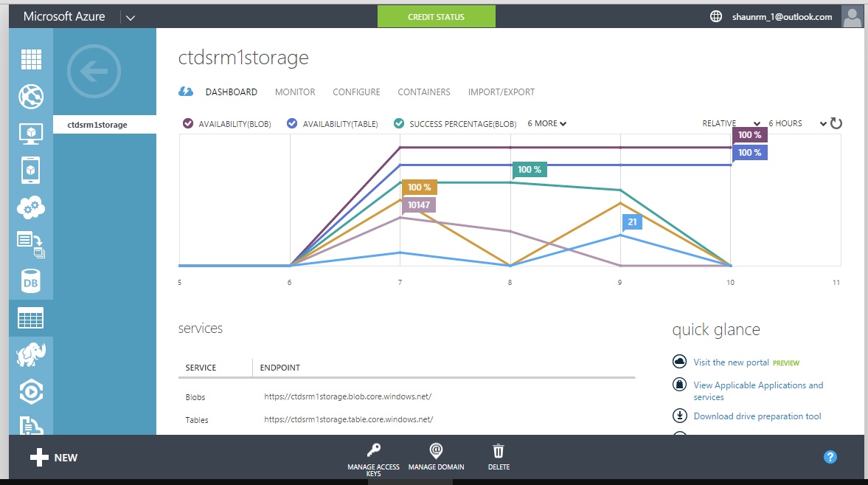Click teal 100 % data label near hour 8
Viewport: 868px width, 485px height.
530,170
